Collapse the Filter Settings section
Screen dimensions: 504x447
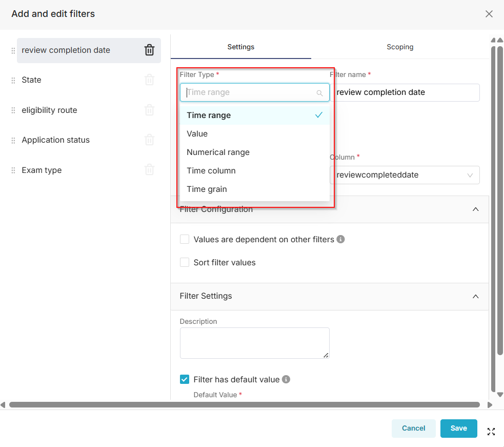(475, 296)
